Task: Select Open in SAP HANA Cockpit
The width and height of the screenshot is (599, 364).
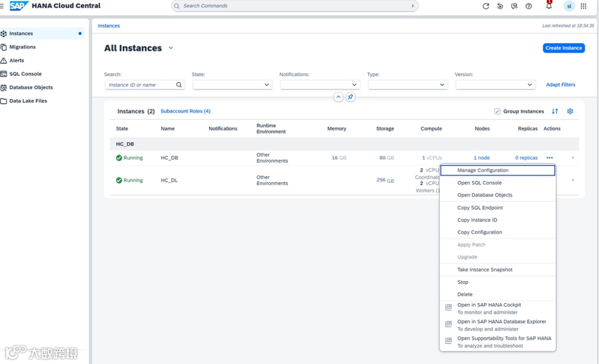Action: pos(498,308)
